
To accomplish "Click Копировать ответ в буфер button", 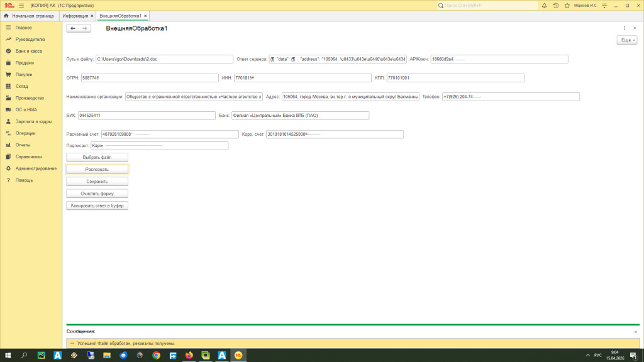I will [x=97, y=206].
